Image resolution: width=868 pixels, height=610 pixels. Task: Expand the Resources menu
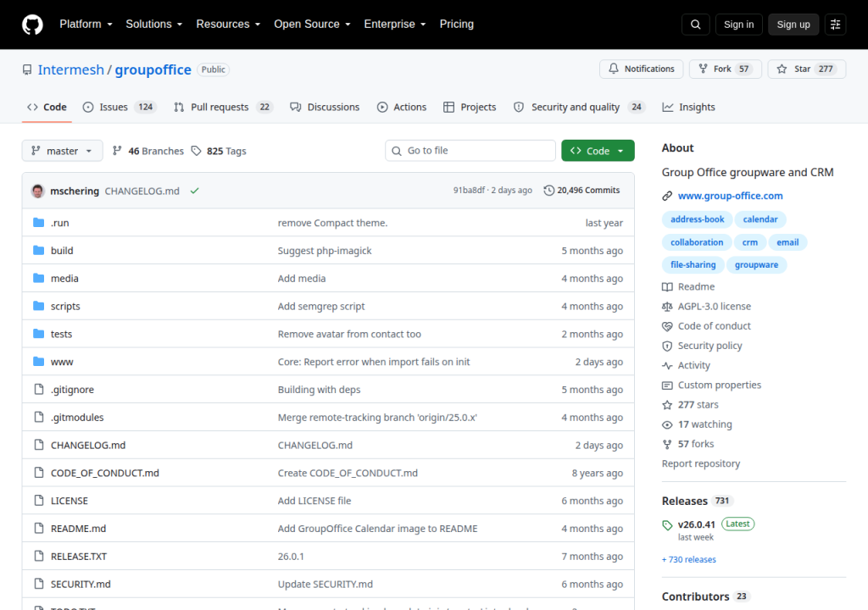(228, 25)
